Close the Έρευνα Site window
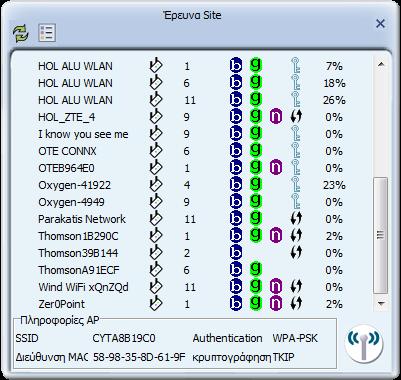Viewport: 401px width, 380px height. point(380,24)
